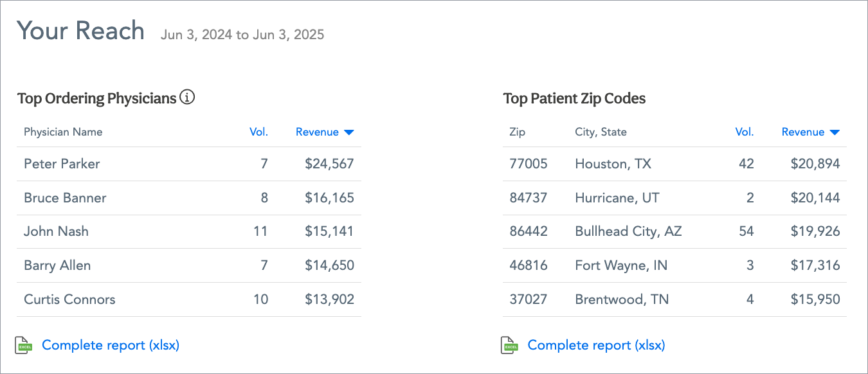Click on John Nash physician name
This screenshot has width=868, height=374.
(56, 231)
